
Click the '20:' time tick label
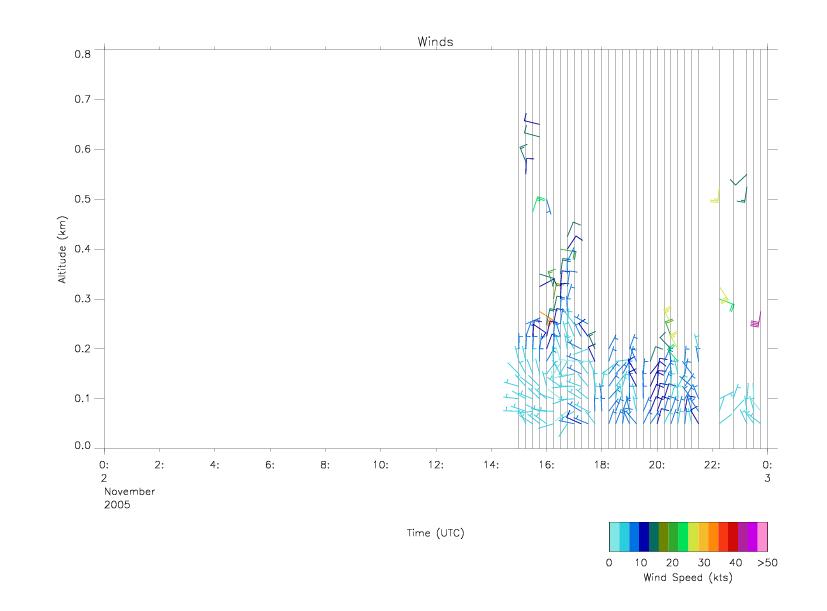click(657, 465)
